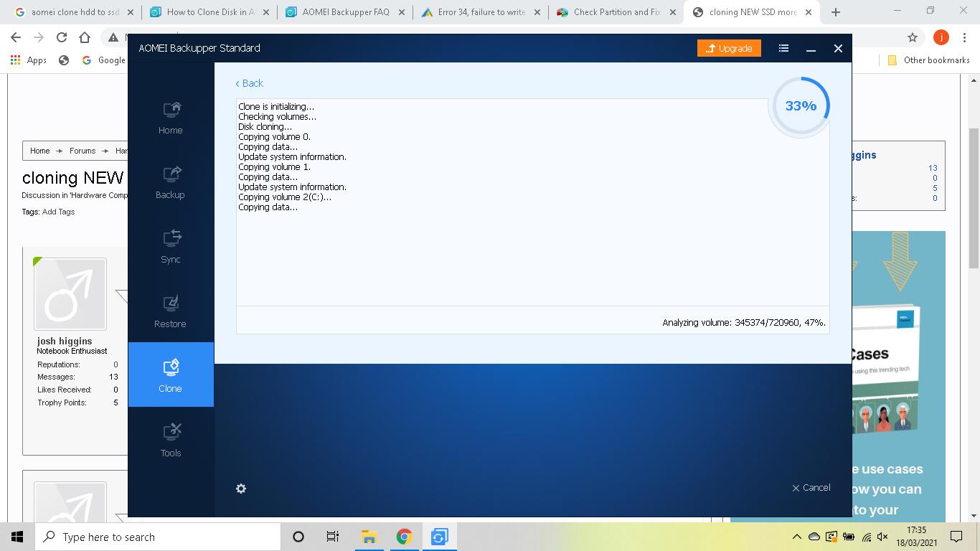
Task: Open the Chrome profile avatar
Action: tap(941, 37)
